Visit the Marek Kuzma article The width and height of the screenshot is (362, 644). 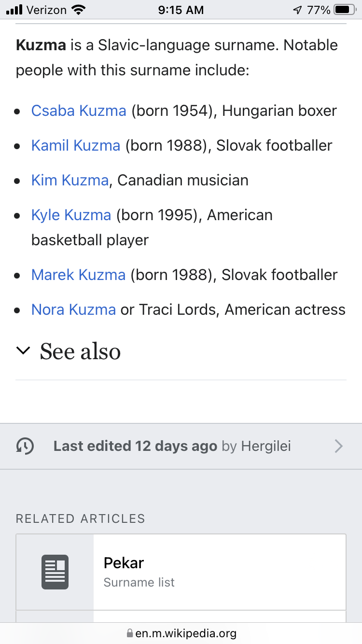tap(78, 275)
